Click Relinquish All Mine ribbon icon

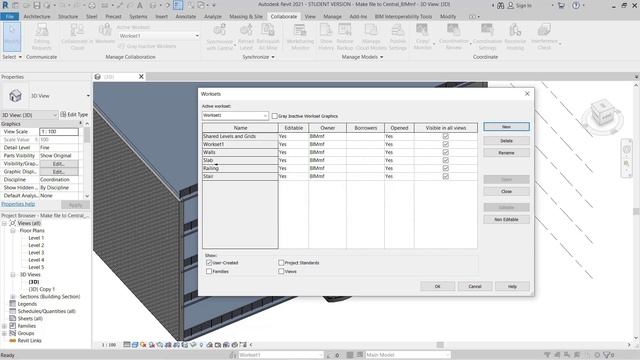(268, 36)
